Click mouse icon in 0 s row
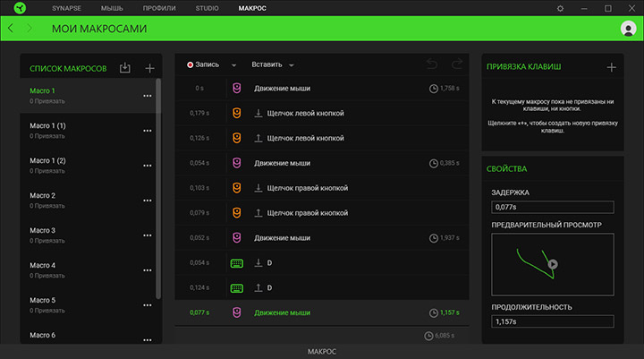The height and width of the screenshot is (359, 644). [236, 88]
